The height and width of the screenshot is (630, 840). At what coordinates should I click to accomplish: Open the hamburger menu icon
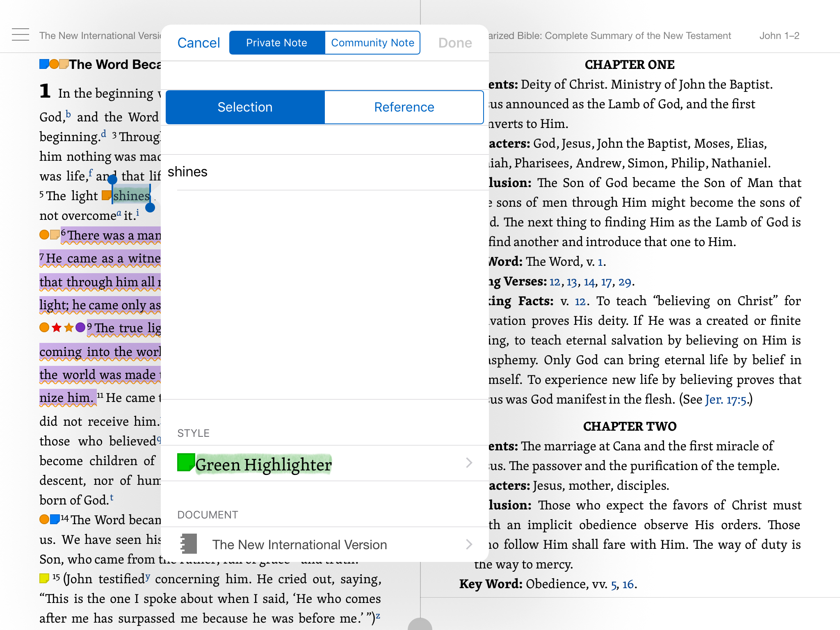tap(20, 35)
